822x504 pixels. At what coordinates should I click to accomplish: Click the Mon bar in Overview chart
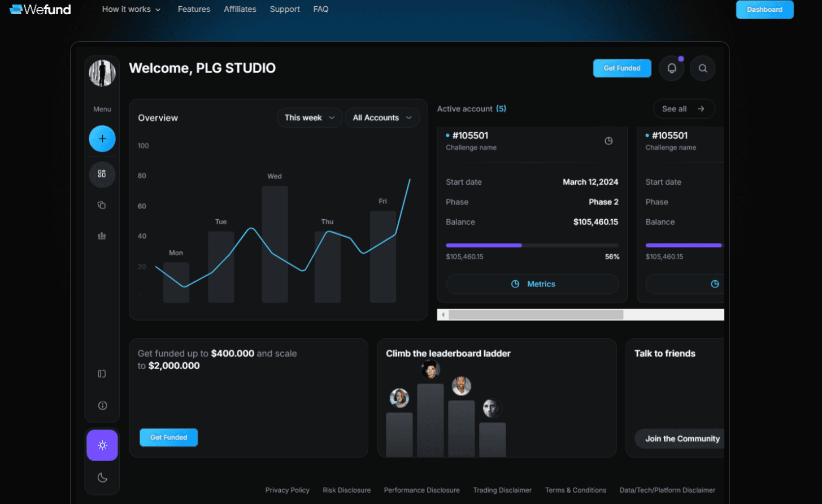(176, 283)
